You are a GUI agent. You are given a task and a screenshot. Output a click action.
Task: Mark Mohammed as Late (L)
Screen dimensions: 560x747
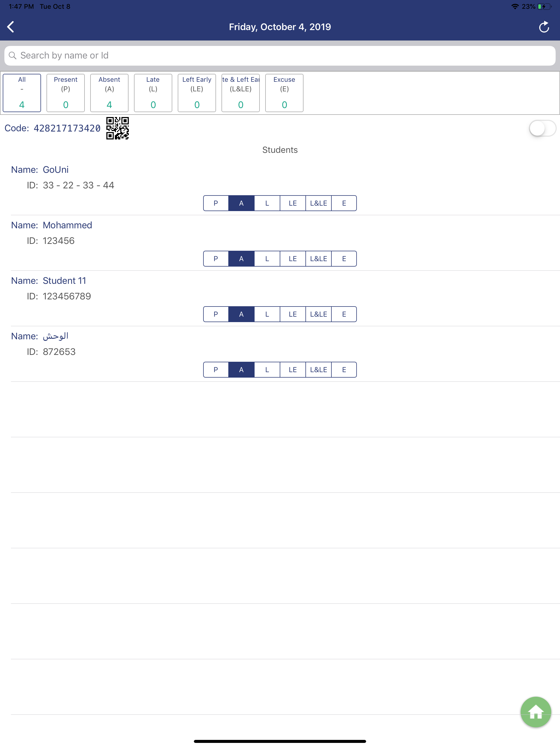[x=267, y=259]
